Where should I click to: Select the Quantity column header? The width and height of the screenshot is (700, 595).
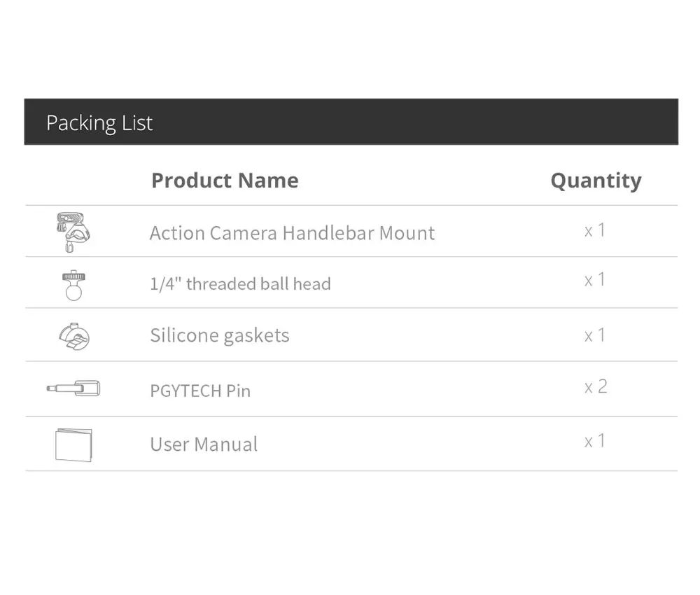click(x=596, y=181)
